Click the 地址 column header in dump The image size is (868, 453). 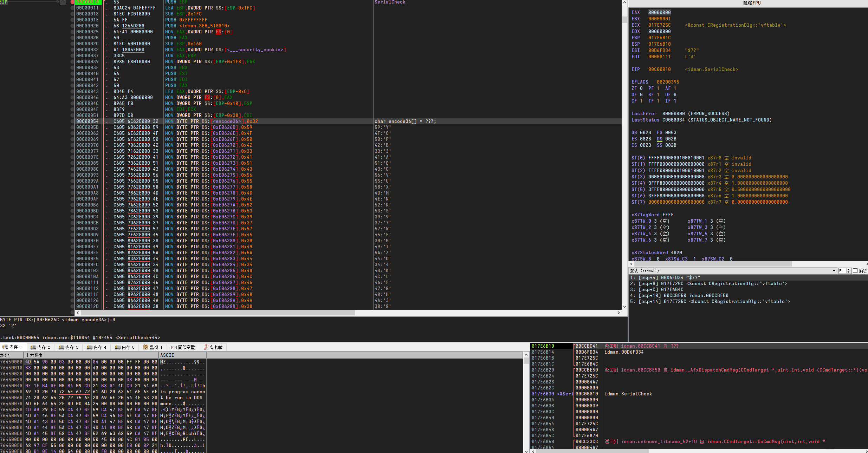pos(12,355)
